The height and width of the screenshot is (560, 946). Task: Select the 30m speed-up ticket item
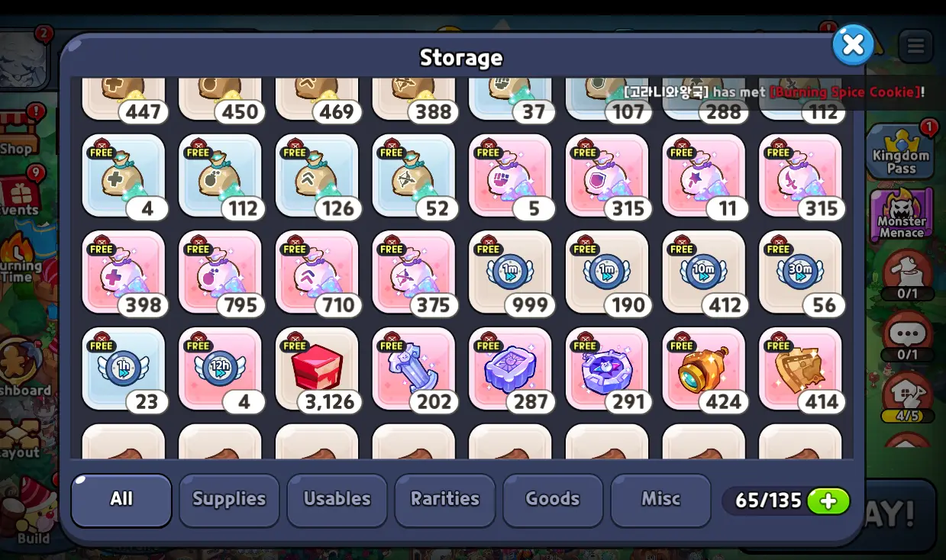800,272
